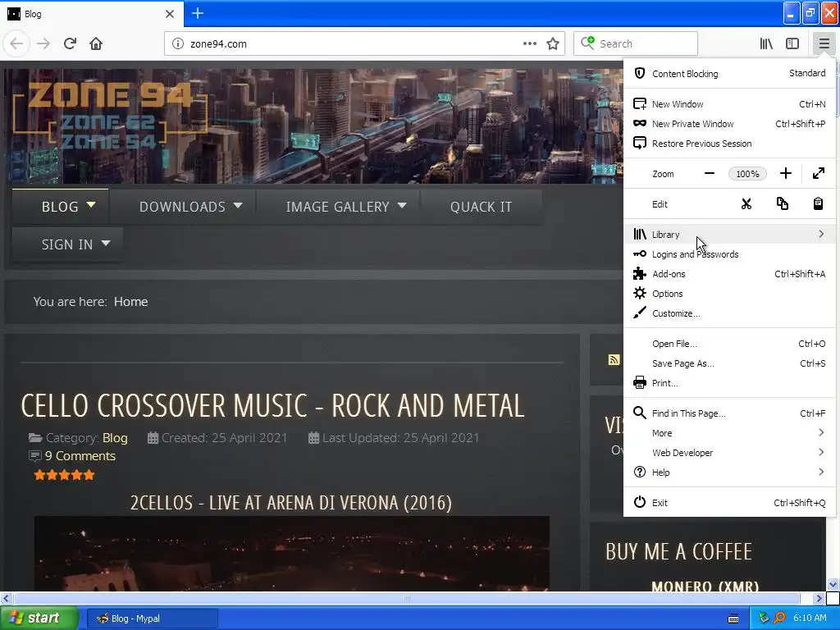This screenshot has width=840, height=630.
Task: Open a New Window
Action: 729,104
